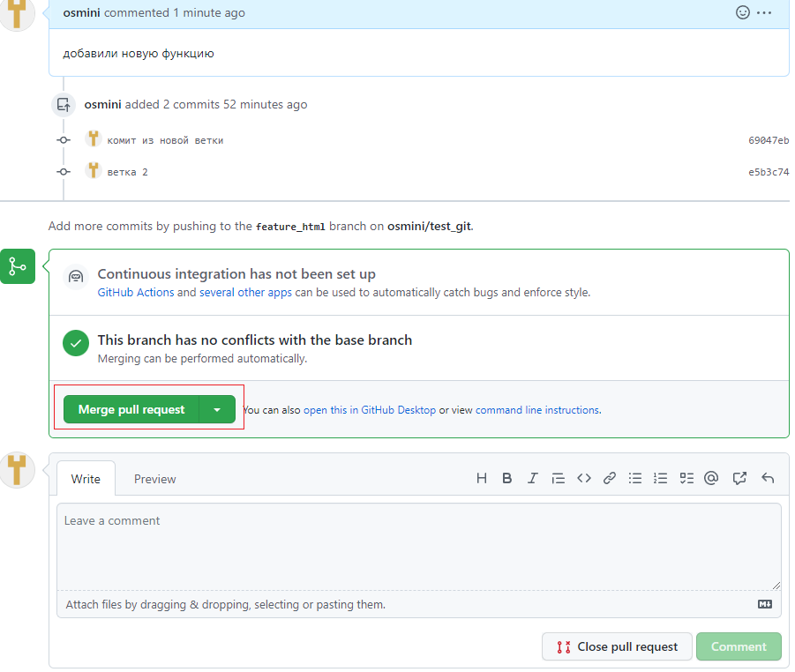Open commit hash e5b3c74

tap(769, 172)
